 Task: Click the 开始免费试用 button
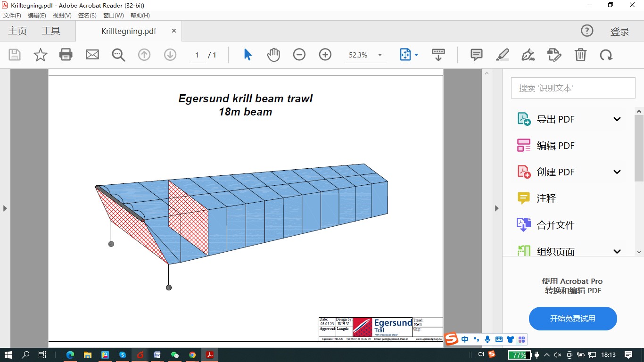point(573,319)
